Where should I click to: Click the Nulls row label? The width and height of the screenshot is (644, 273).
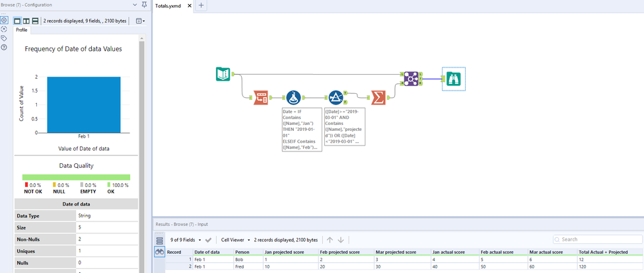pos(45,262)
